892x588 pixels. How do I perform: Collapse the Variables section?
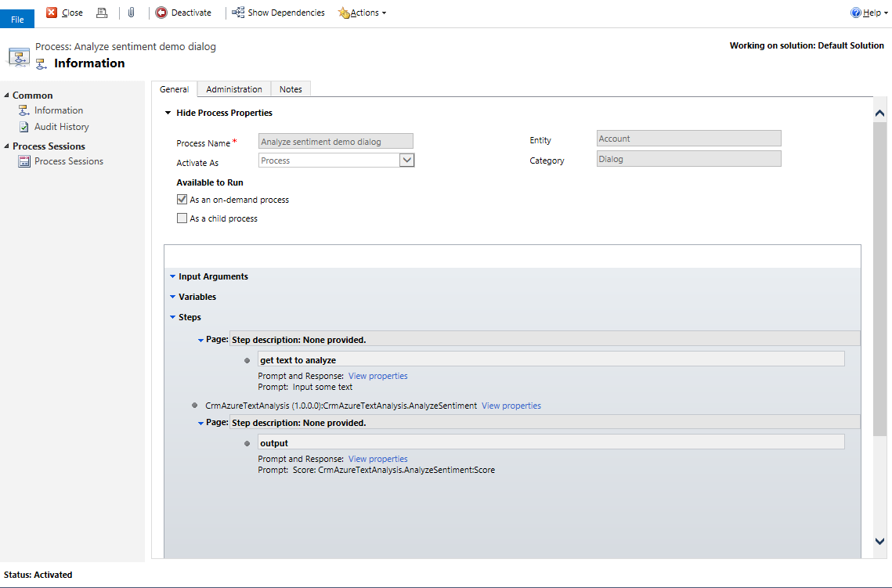point(172,297)
